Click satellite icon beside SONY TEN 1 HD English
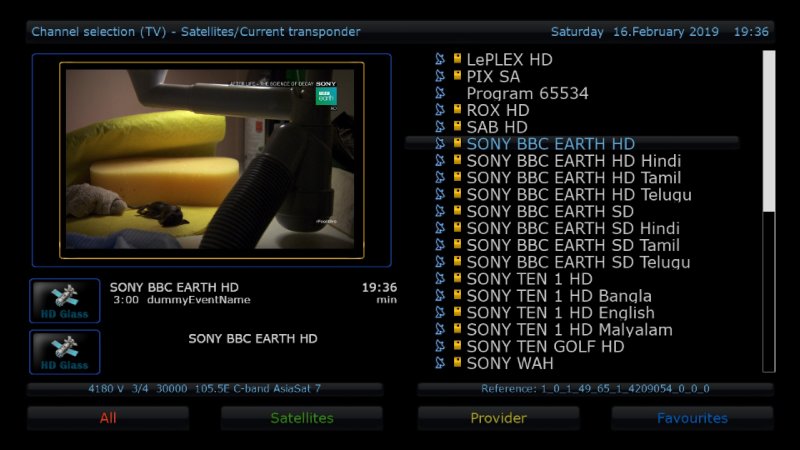 coord(440,312)
